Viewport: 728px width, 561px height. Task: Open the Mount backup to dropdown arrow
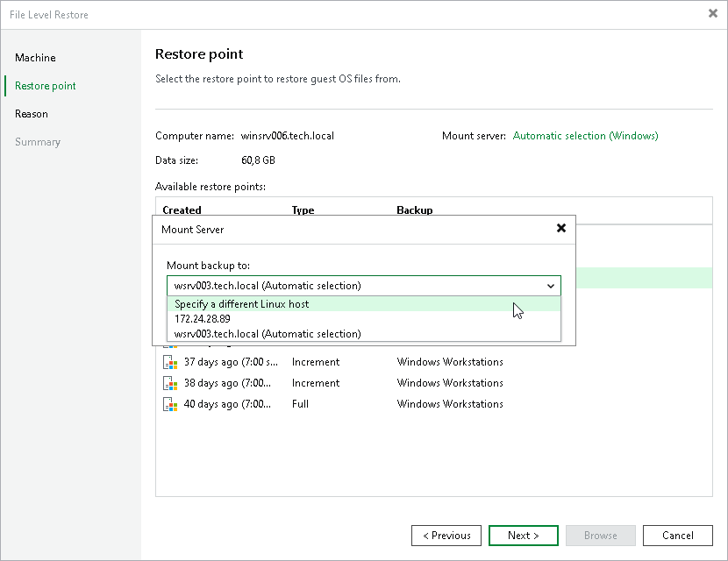[551, 286]
